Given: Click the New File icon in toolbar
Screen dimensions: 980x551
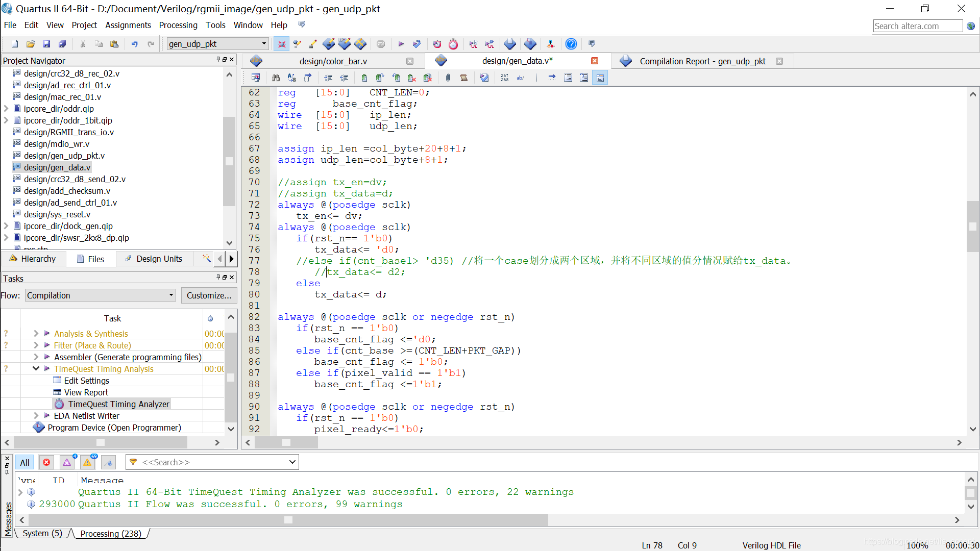Looking at the screenshot, I should click(15, 44).
